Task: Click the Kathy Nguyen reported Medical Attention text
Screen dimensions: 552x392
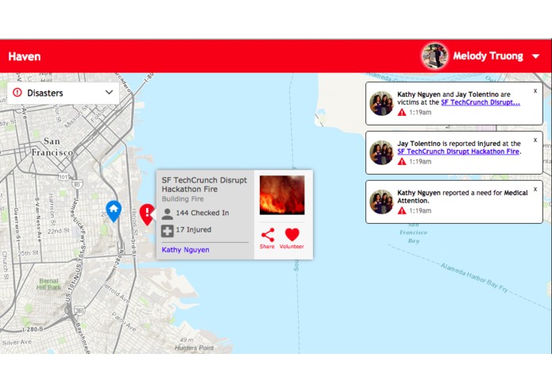Action: [462, 197]
